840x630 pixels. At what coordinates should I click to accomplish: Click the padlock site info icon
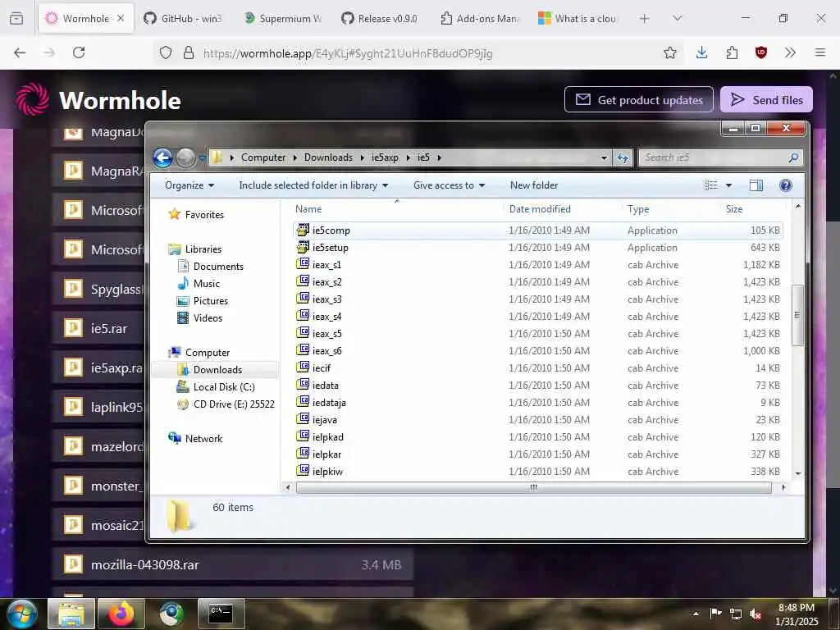[189, 52]
